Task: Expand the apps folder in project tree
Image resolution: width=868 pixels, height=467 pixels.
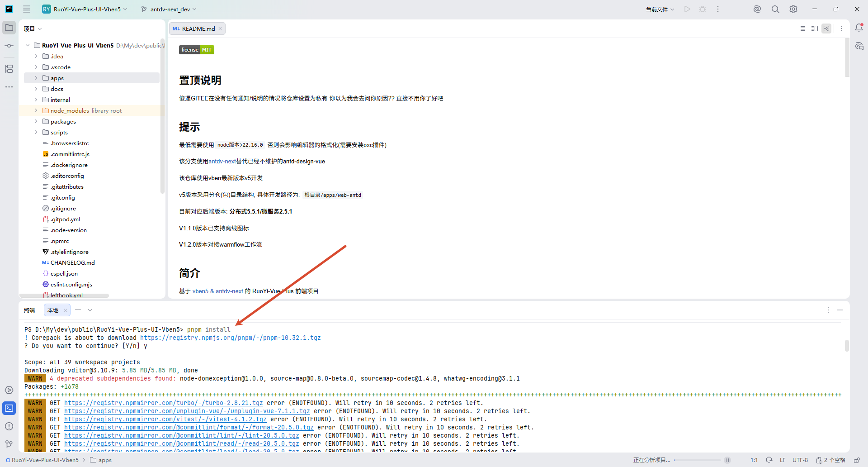Action: [x=36, y=78]
